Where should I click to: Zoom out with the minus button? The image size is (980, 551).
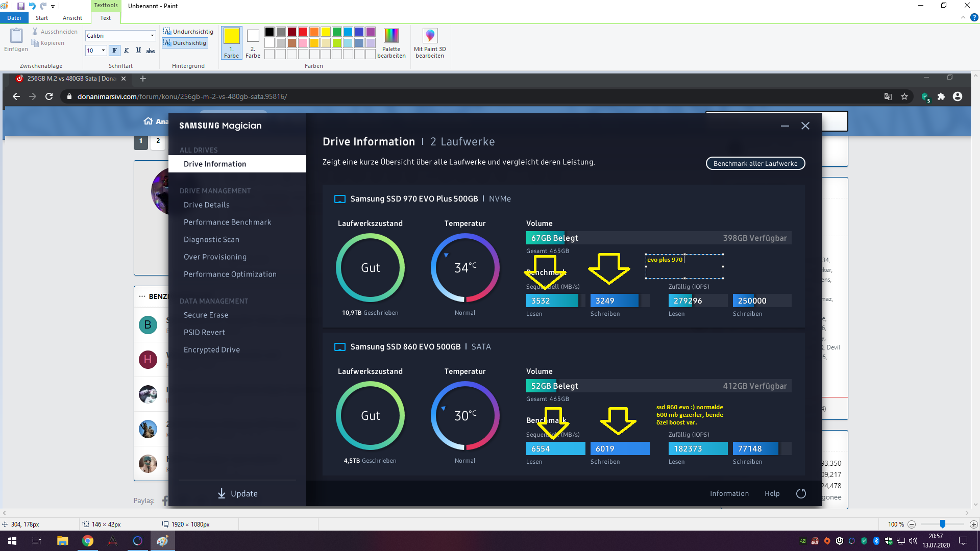click(912, 524)
